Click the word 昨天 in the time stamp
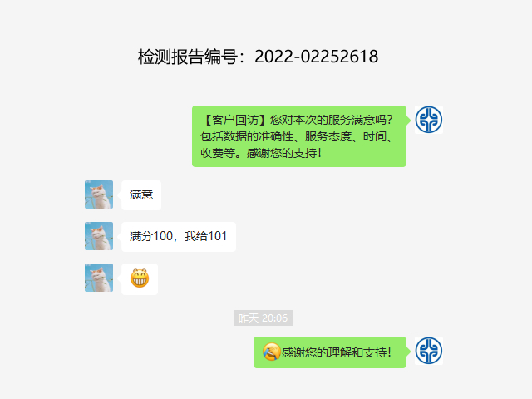The height and width of the screenshot is (399, 532). click(x=249, y=318)
